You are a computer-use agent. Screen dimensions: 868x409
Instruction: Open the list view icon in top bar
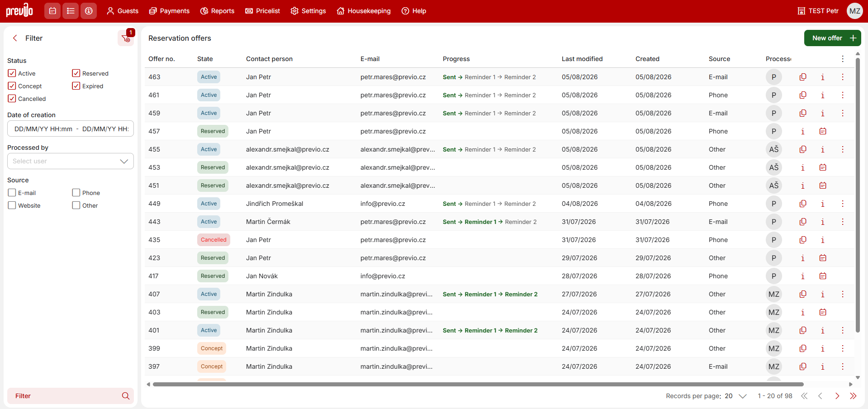point(71,11)
